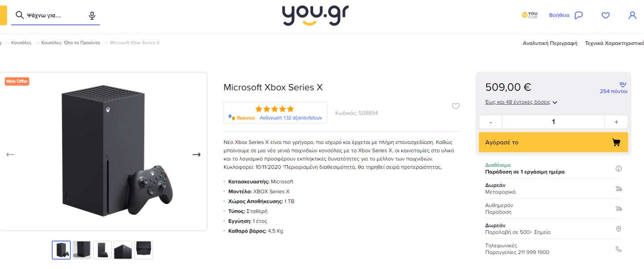Open Ανάγνωση 132 αξιολογήσεων reviews link

click(291, 118)
